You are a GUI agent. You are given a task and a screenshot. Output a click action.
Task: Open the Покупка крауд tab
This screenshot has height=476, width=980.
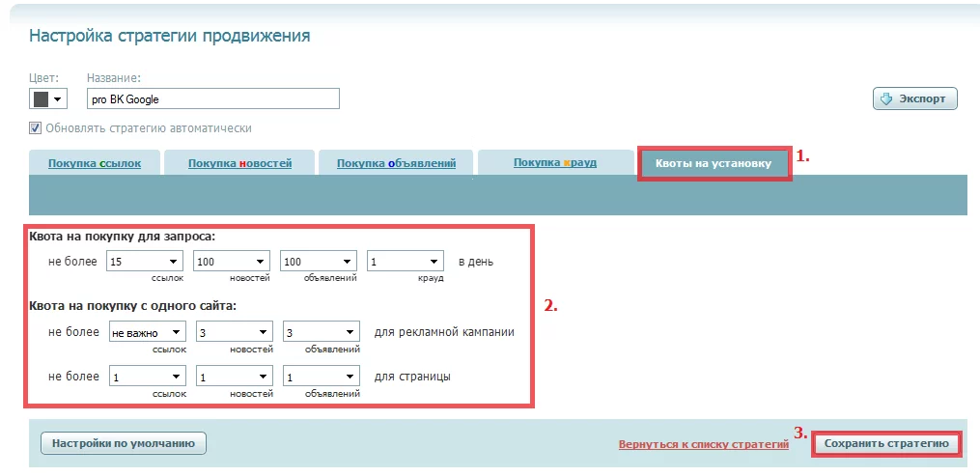(x=555, y=162)
